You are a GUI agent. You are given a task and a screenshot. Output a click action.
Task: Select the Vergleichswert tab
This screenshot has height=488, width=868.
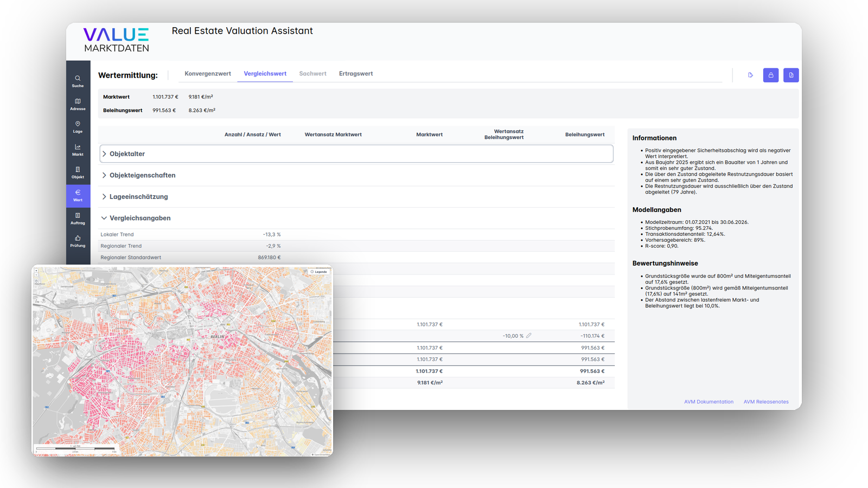click(x=265, y=74)
